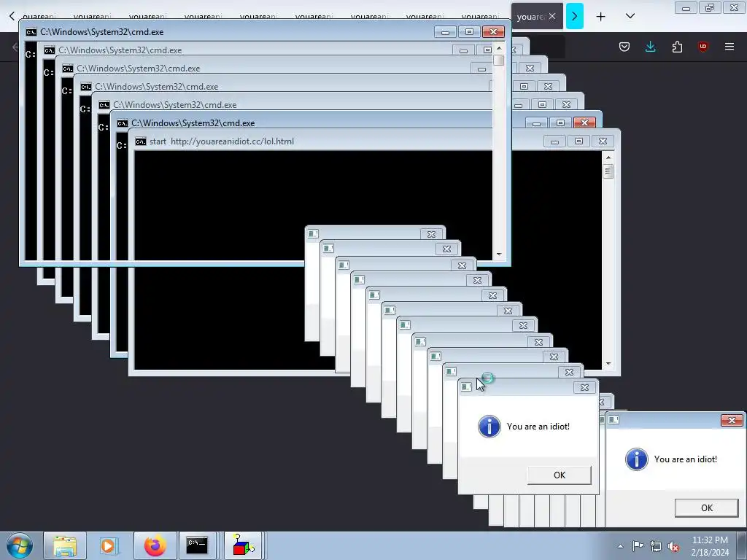Open a new Firefox tab
Viewport: 747px width, 560px height.
(x=601, y=16)
